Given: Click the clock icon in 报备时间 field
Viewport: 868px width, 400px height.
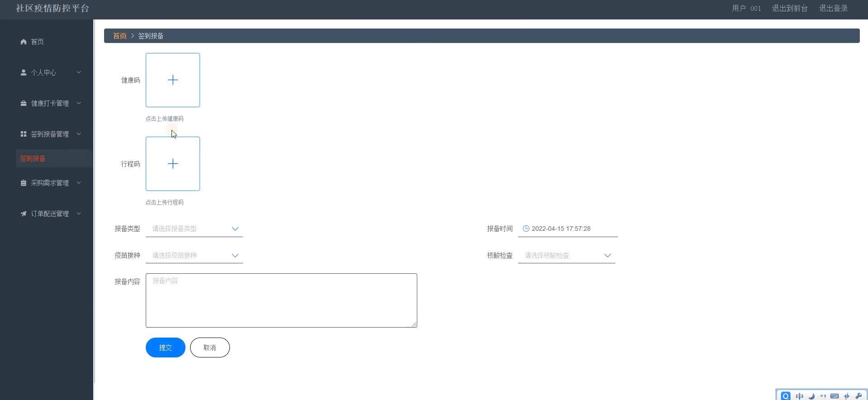Looking at the screenshot, I should tap(526, 229).
